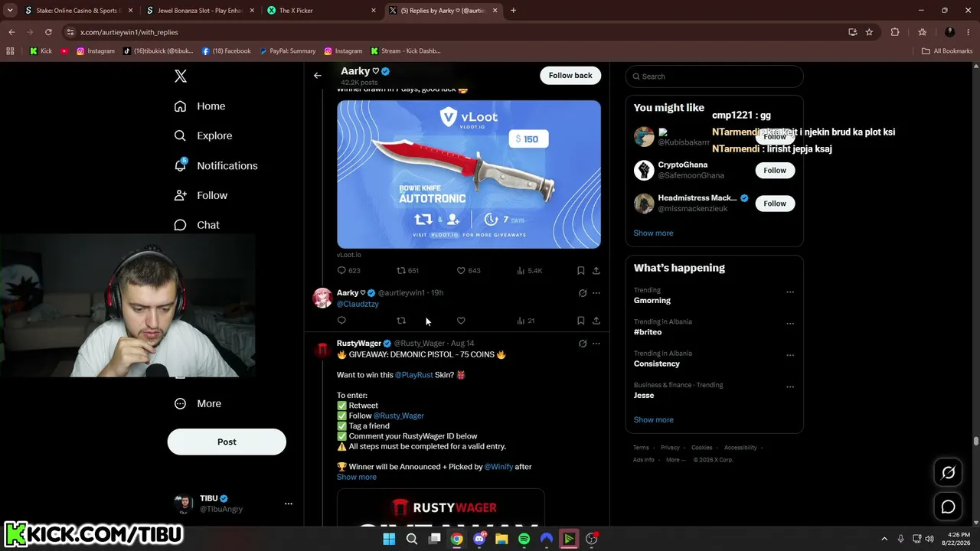Expand RustyWager post with Show more

pos(357,477)
